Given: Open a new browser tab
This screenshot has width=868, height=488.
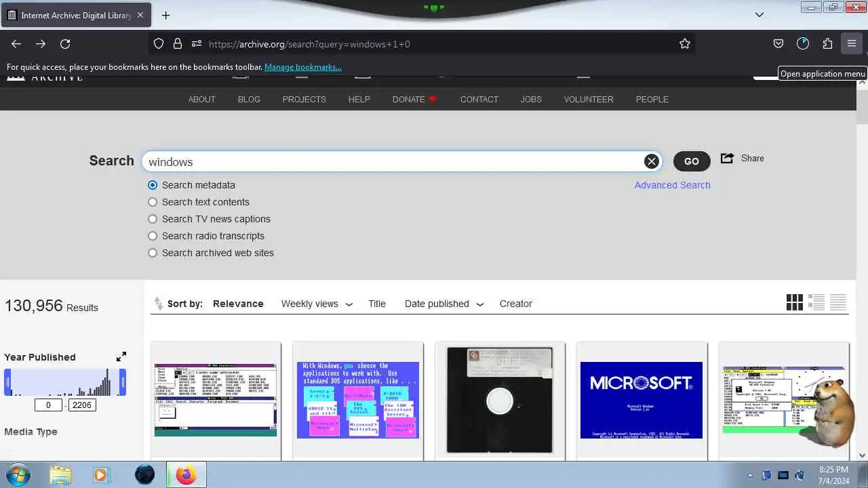Looking at the screenshot, I should click(165, 15).
